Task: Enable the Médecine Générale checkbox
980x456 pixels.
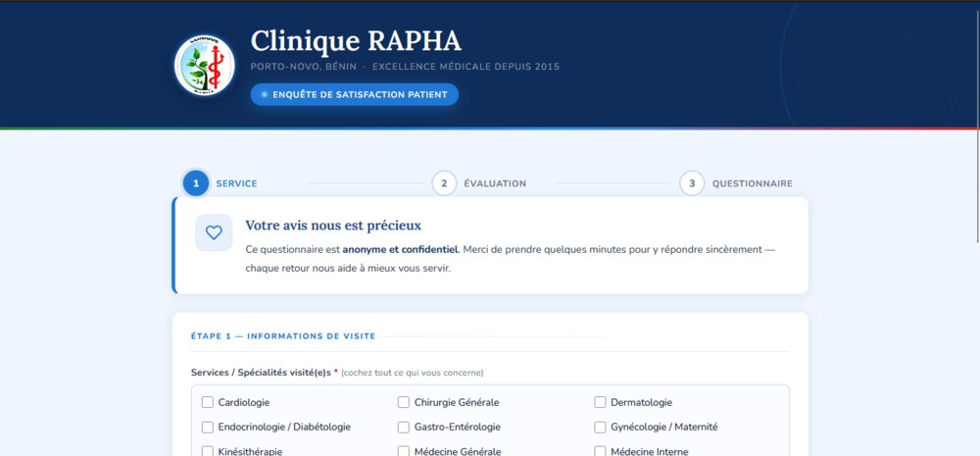Action: pos(404,451)
